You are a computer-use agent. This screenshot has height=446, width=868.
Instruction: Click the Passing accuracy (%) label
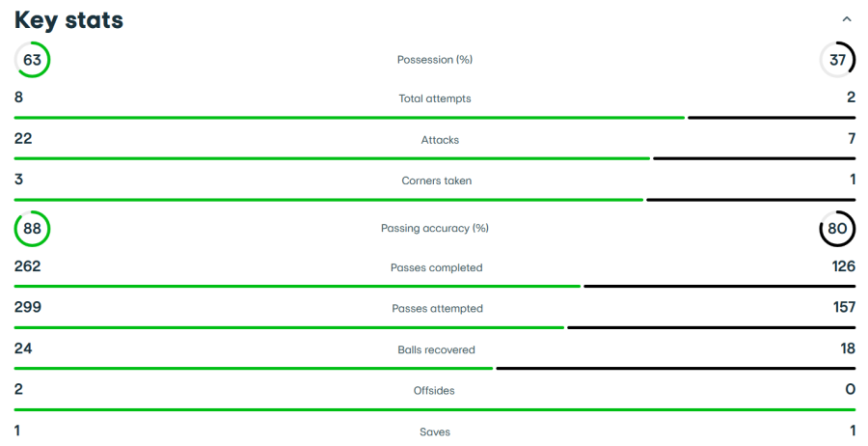(x=435, y=229)
